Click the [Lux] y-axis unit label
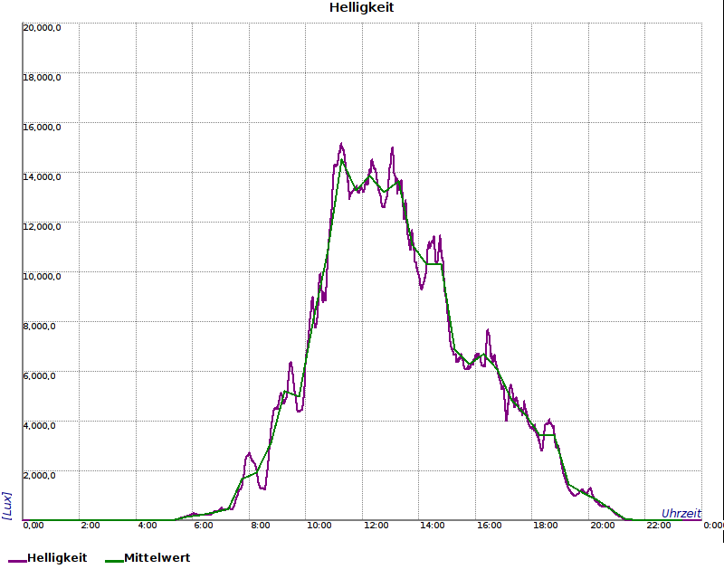Screen dimensions: 724x588 [x=6, y=506]
